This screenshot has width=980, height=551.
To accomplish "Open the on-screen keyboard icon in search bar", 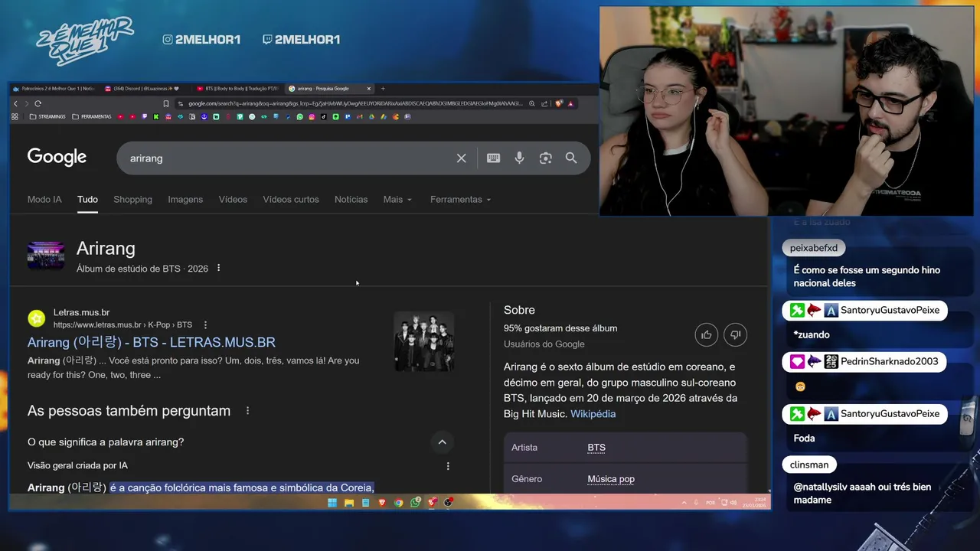I will pos(493,158).
